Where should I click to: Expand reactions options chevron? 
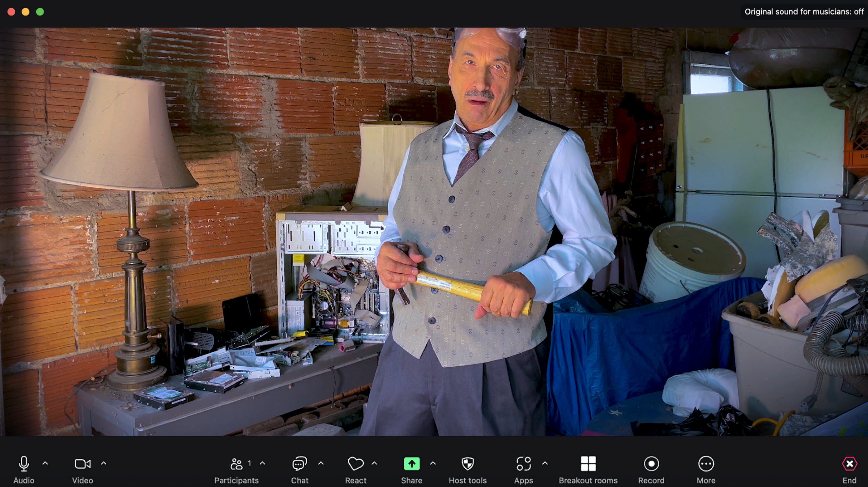click(374, 463)
